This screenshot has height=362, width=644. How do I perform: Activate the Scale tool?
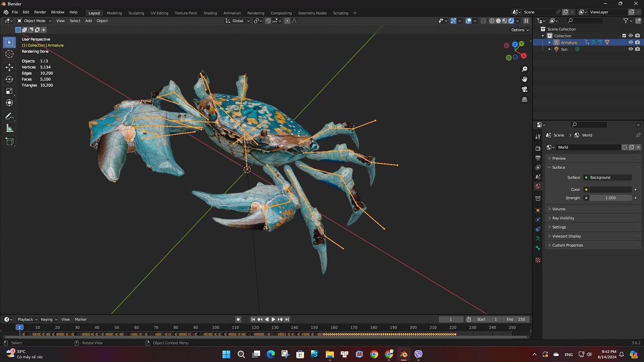coord(9,91)
